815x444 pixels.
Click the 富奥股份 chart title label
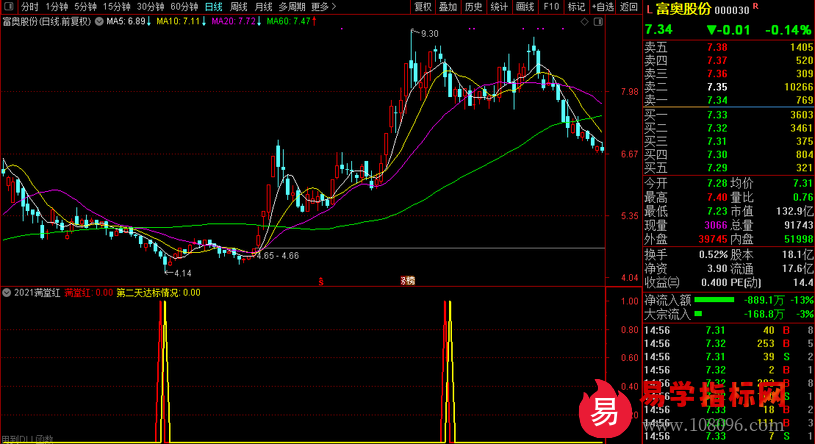pos(47,21)
